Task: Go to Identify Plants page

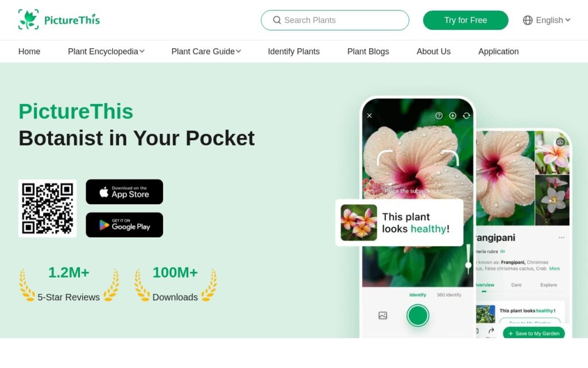Action: (293, 51)
